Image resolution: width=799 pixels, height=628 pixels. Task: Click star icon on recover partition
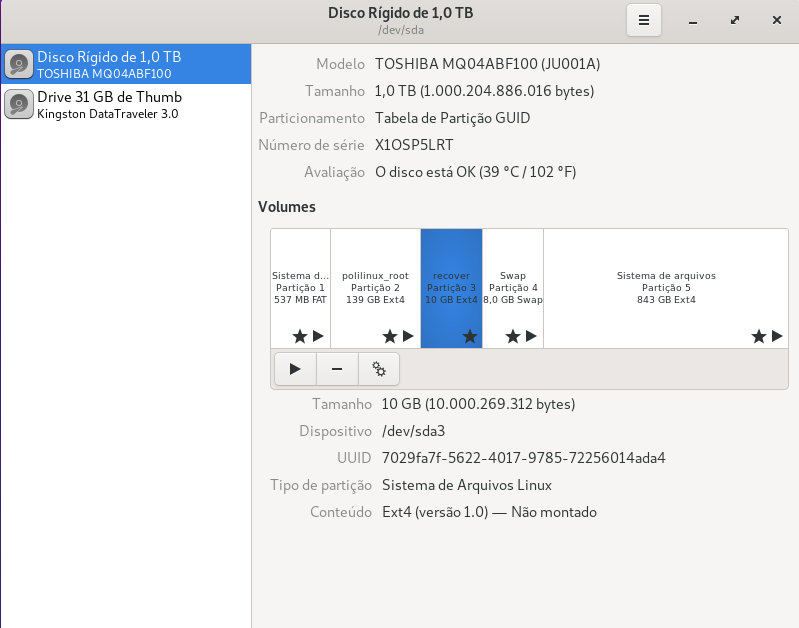click(x=470, y=336)
